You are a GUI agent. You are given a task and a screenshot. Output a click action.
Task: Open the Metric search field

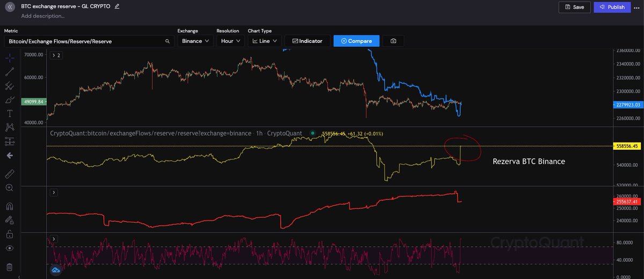(x=89, y=41)
